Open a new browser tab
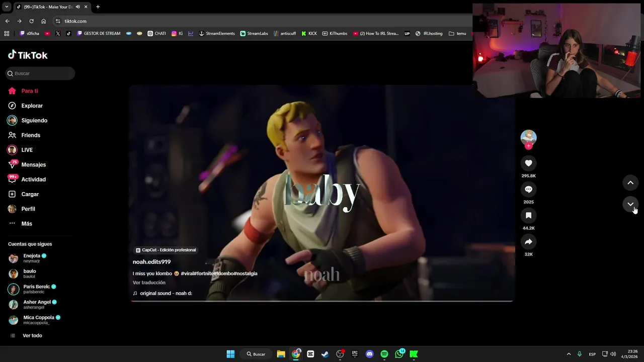 (x=98, y=7)
